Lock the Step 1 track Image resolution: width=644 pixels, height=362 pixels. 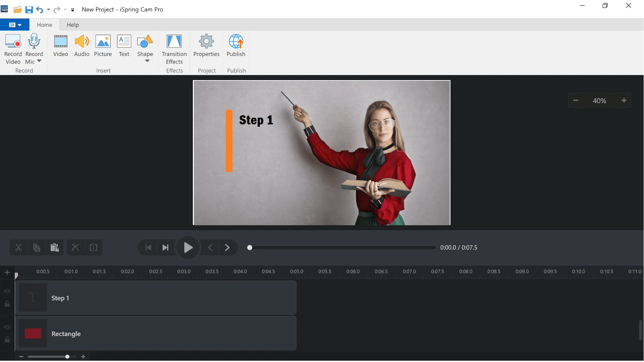coord(7,304)
